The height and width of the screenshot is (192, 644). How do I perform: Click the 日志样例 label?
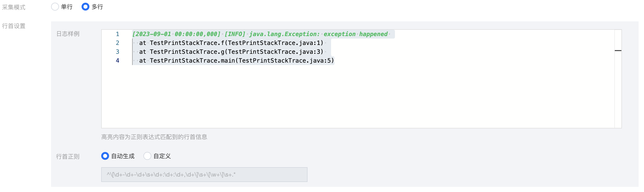[x=68, y=34]
